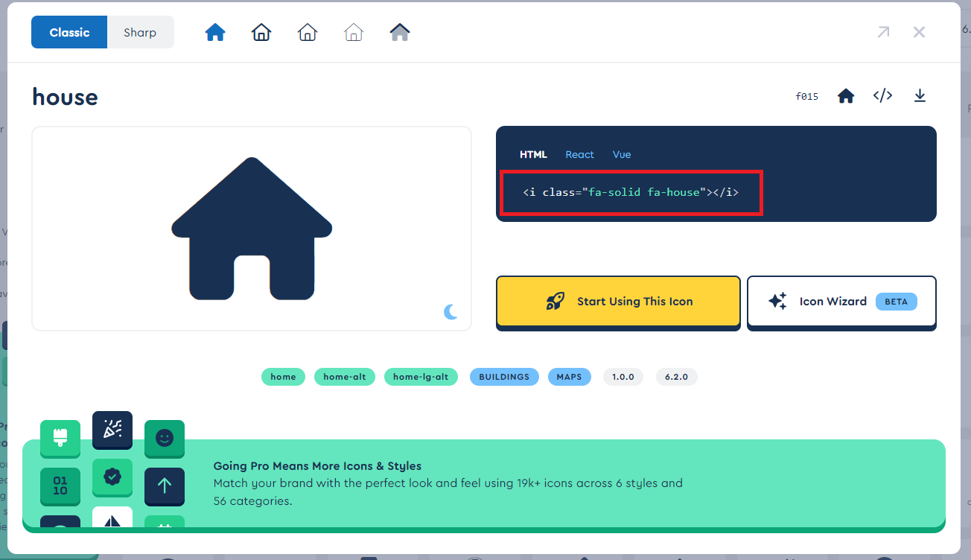Click the SVG code brackets icon

tap(882, 96)
